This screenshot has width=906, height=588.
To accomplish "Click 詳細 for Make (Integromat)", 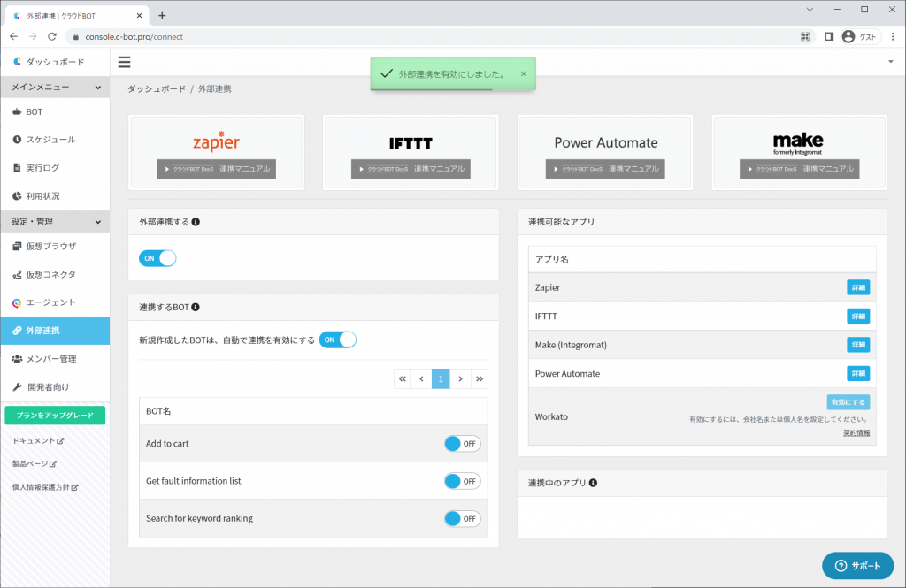I will pyautogui.click(x=858, y=345).
